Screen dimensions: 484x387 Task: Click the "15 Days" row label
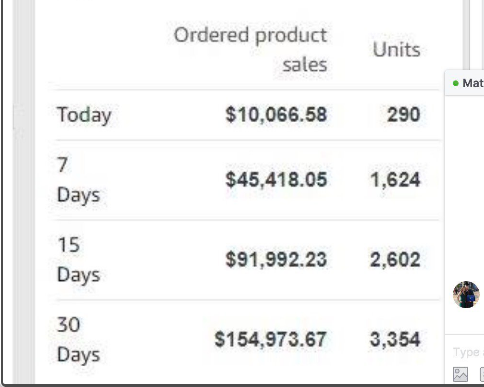(79, 260)
